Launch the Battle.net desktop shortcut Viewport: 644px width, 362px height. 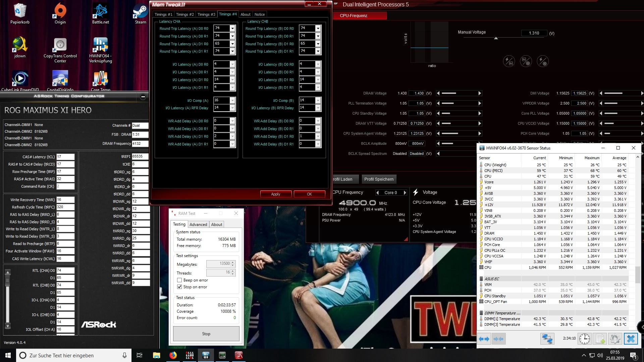[100, 13]
